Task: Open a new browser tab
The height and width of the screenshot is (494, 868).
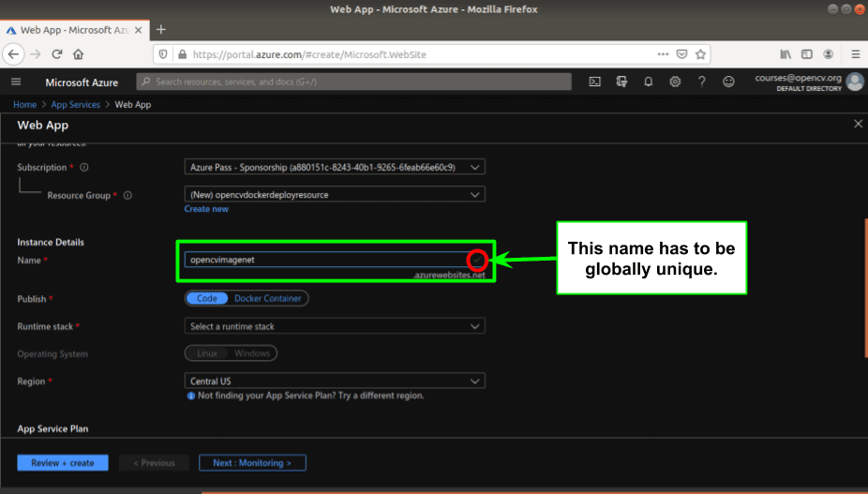Action: (x=160, y=30)
